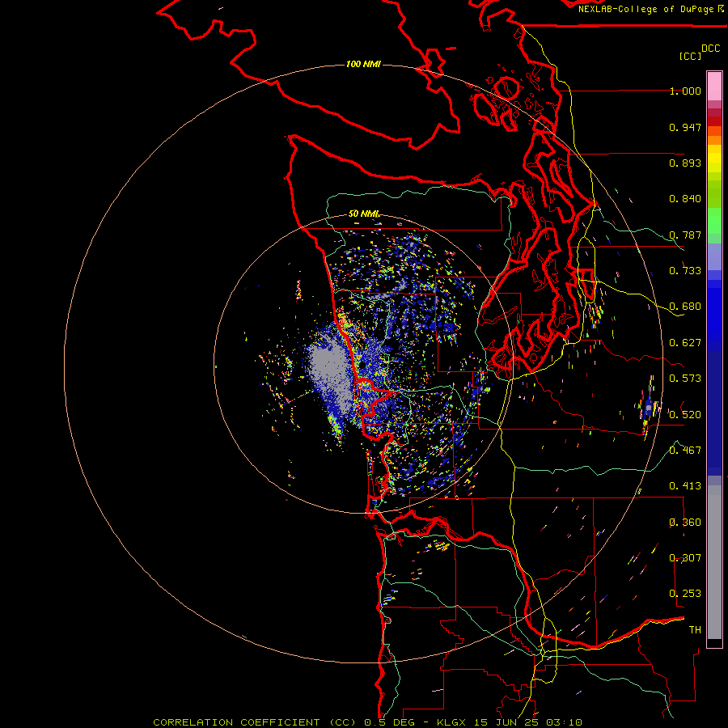
Task: Click the TH threshold label
Action: [x=695, y=630]
